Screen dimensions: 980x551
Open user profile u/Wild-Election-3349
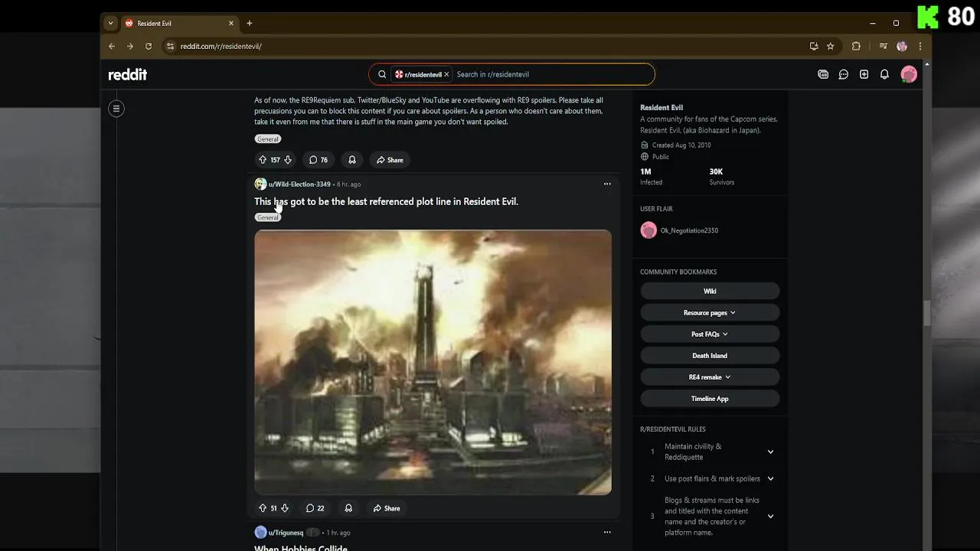coord(299,184)
